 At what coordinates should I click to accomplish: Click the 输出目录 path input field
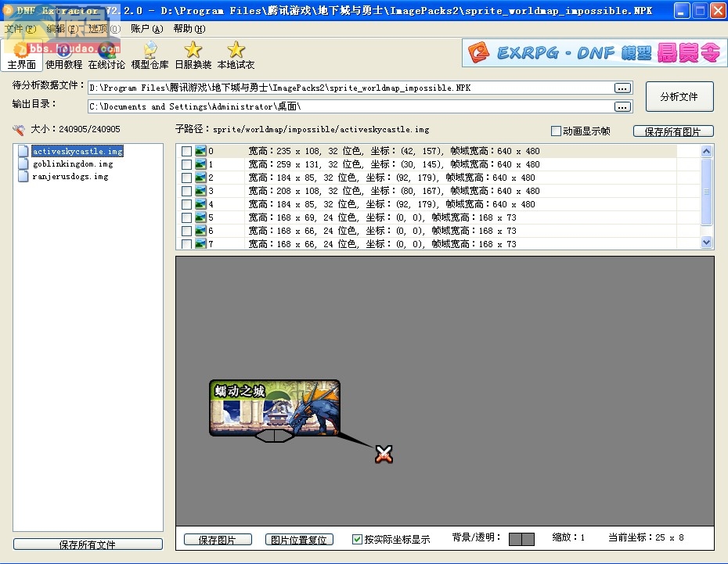[351, 106]
